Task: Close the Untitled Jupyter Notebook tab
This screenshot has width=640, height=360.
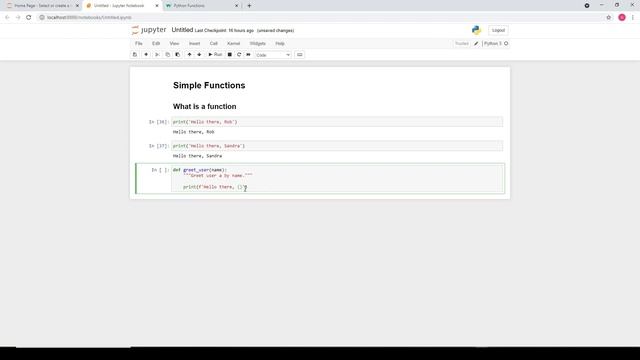Action: pos(157,6)
